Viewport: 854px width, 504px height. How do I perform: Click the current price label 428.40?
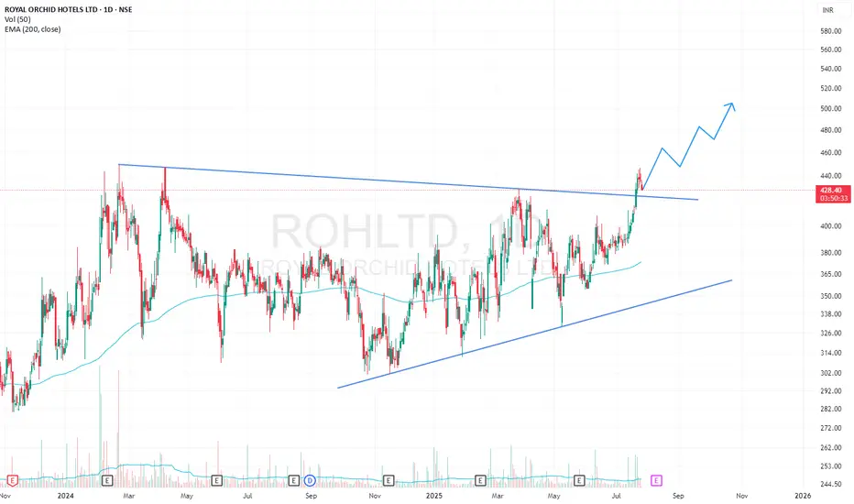832,191
